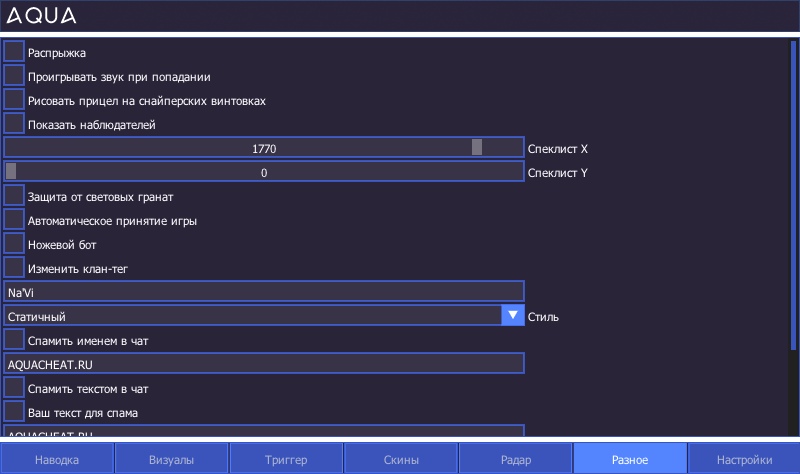Select the Настройки tab

pos(744,459)
